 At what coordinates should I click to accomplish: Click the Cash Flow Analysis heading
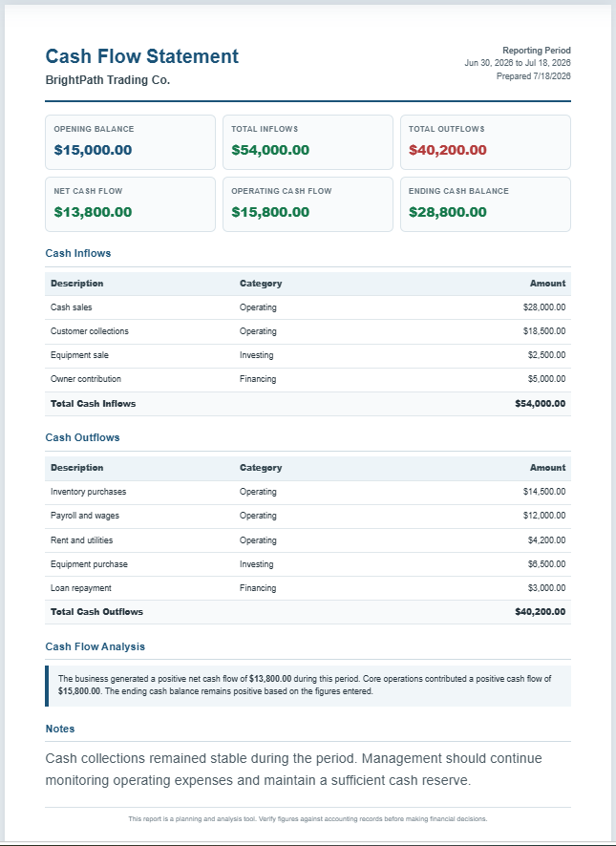(x=95, y=646)
